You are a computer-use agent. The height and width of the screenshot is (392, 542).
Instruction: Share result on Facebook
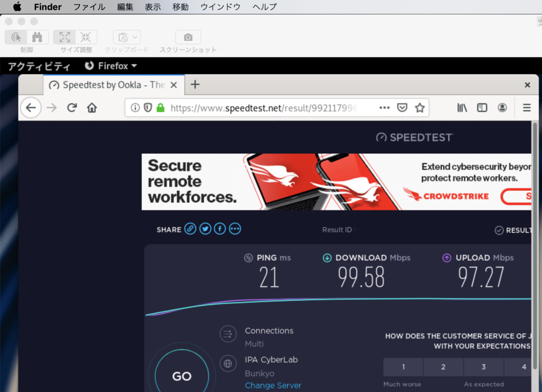(220, 229)
